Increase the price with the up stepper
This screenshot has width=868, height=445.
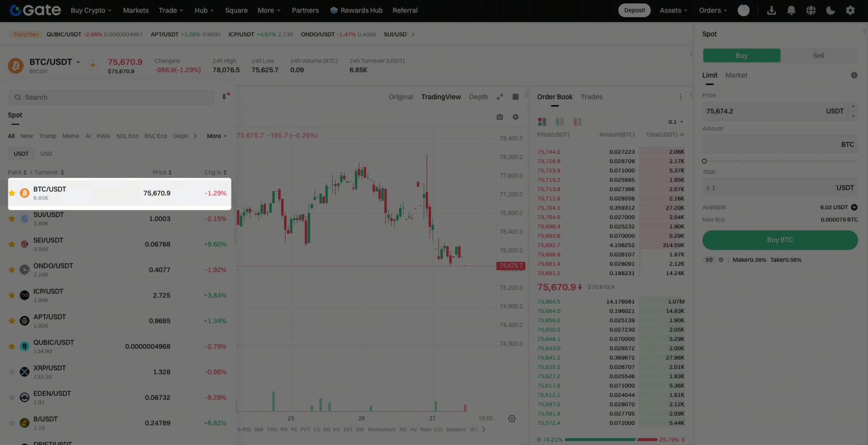tap(853, 106)
